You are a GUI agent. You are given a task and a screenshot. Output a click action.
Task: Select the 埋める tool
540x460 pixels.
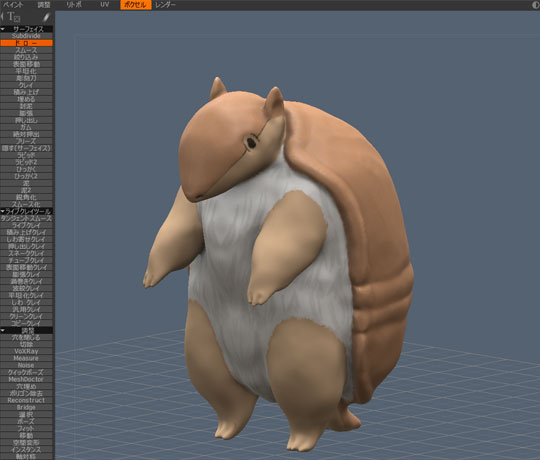27,99
